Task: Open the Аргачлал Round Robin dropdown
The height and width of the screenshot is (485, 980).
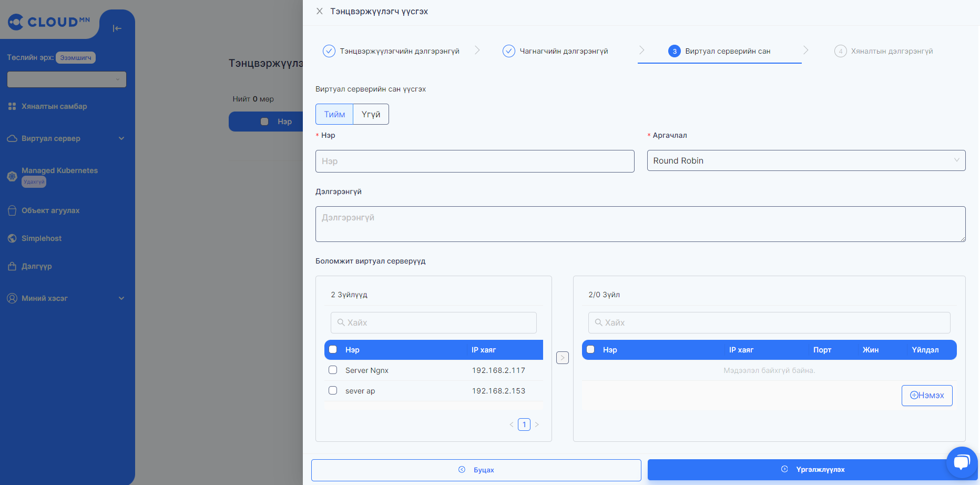Action: (806, 160)
